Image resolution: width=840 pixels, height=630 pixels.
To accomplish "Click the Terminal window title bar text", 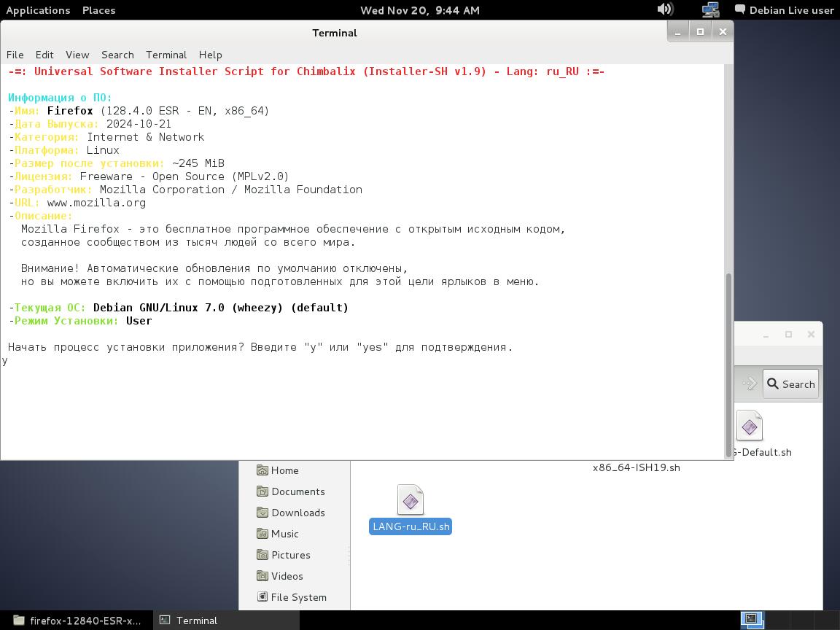I will [x=334, y=33].
